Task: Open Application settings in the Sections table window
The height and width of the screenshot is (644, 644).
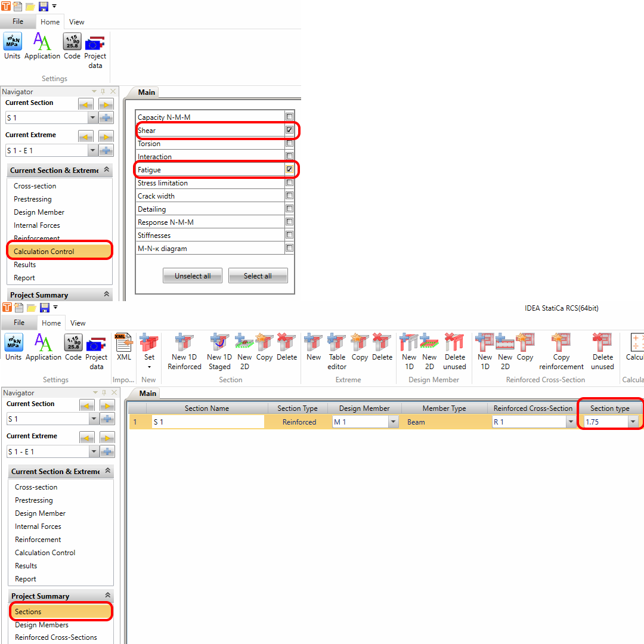Action: tap(43, 347)
